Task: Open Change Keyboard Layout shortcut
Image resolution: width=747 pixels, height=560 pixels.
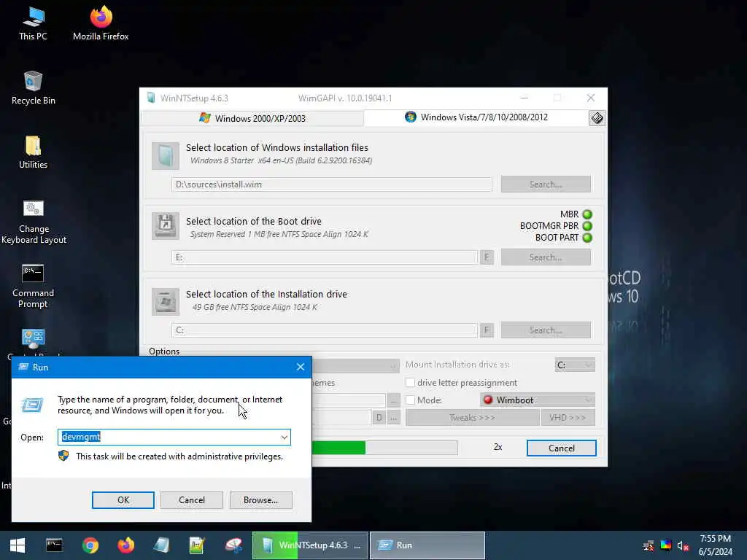Action: pos(33,222)
